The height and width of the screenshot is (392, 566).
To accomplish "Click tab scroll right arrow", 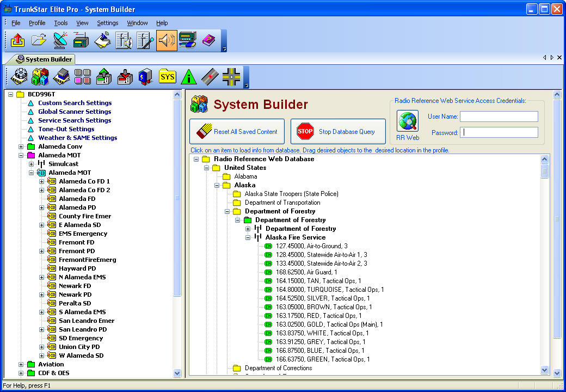I will point(552,57).
